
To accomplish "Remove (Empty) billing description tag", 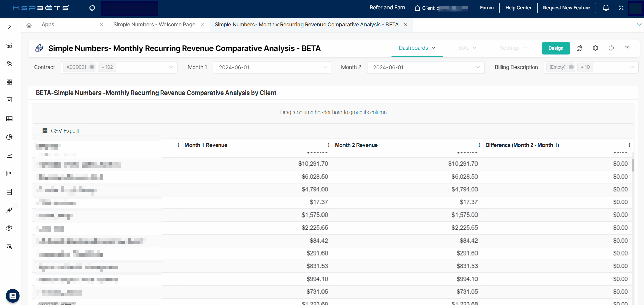I will pyautogui.click(x=571, y=67).
